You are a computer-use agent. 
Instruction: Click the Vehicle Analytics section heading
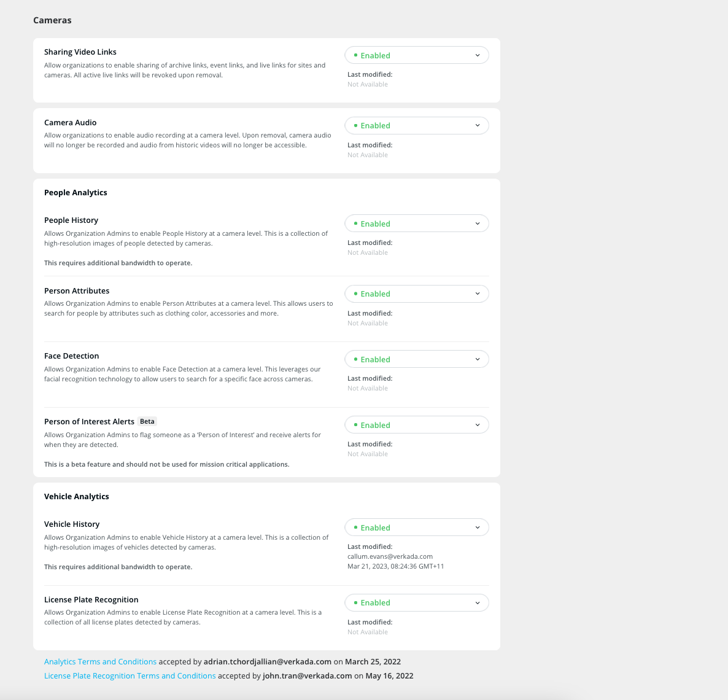(x=77, y=497)
